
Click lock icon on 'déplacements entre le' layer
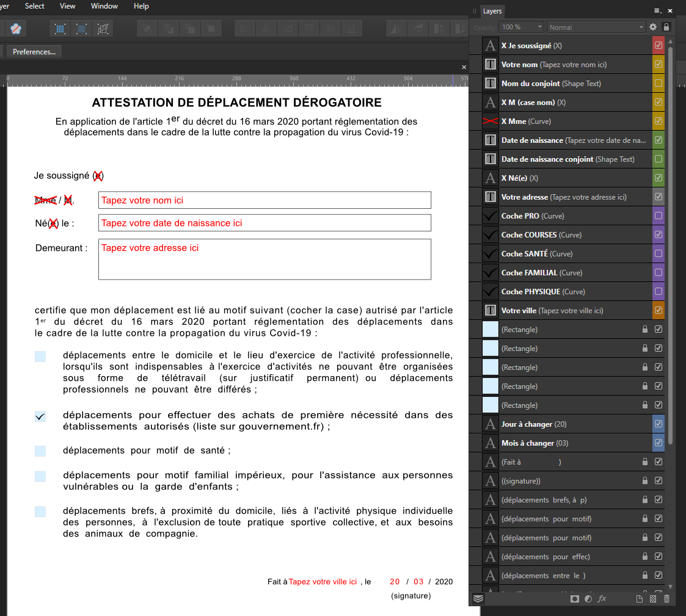[x=645, y=575]
